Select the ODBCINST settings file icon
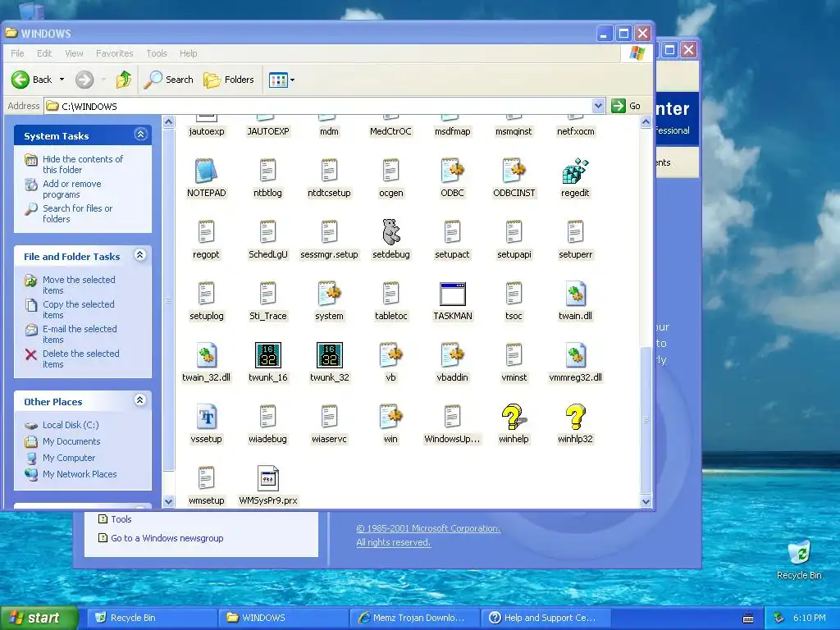Image resolution: width=840 pixels, height=630 pixels. (514, 171)
